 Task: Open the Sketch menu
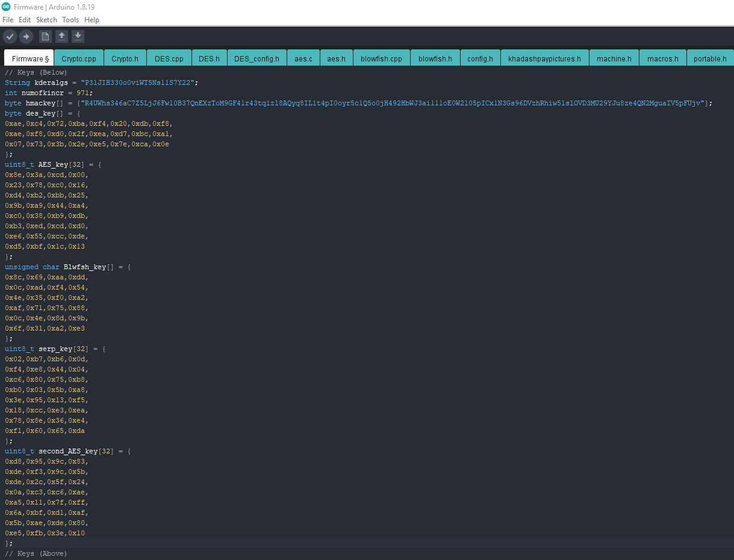click(x=46, y=20)
